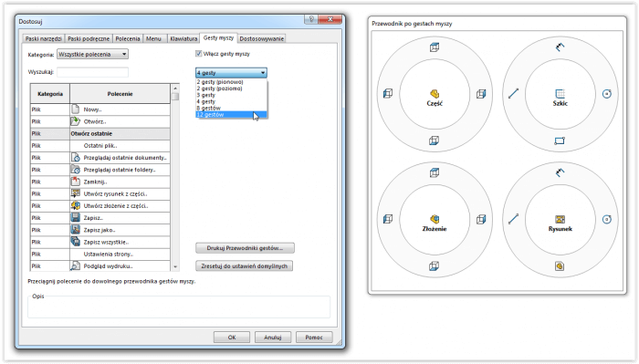Click the Zapisz floppy disk icon
Image resolution: width=639 pixels, height=364 pixels.
[76, 218]
